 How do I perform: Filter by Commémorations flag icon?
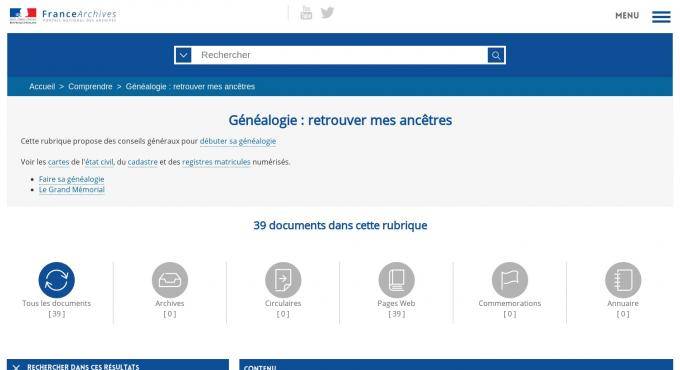tap(510, 280)
